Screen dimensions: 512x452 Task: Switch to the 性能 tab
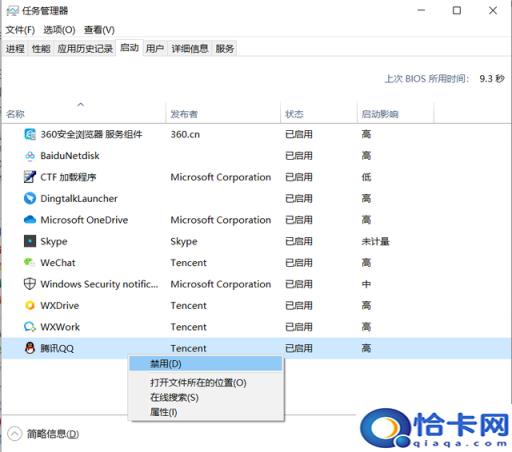[x=41, y=49]
